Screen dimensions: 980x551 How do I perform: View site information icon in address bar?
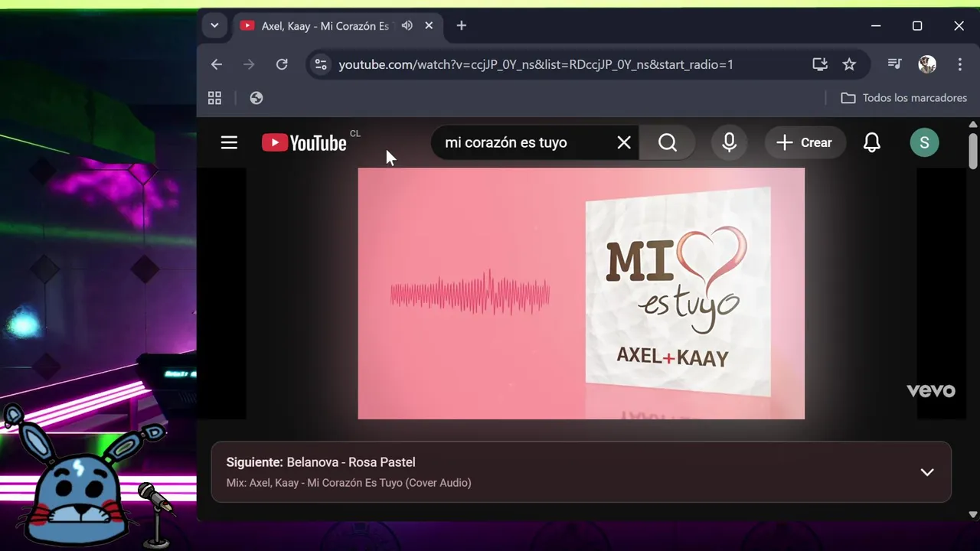321,64
